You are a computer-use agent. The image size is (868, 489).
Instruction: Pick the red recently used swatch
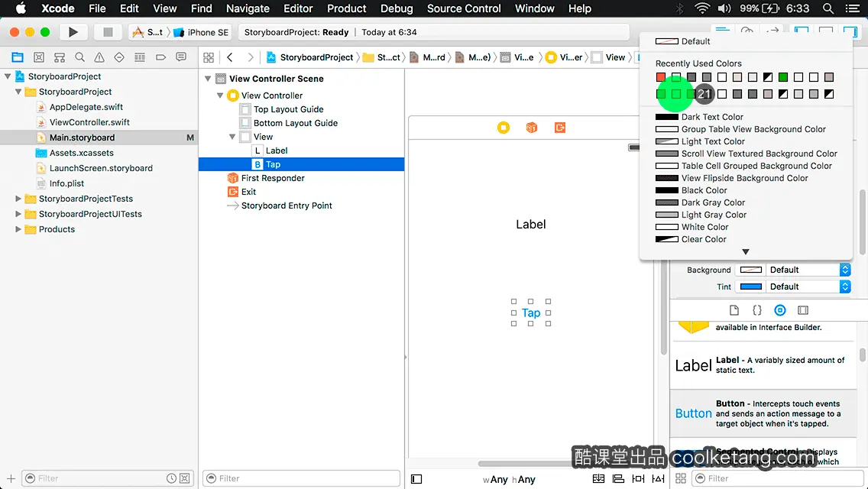click(661, 77)
